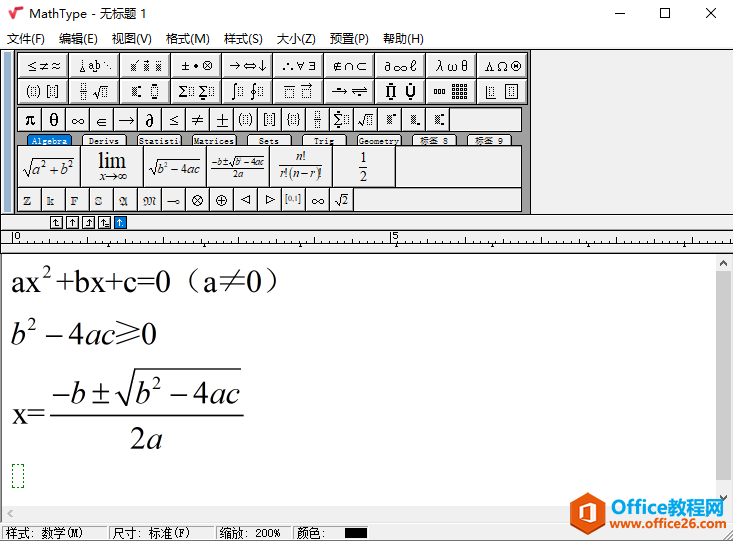Click the vertical scrollbar up arrow

(x=723, y=263)
